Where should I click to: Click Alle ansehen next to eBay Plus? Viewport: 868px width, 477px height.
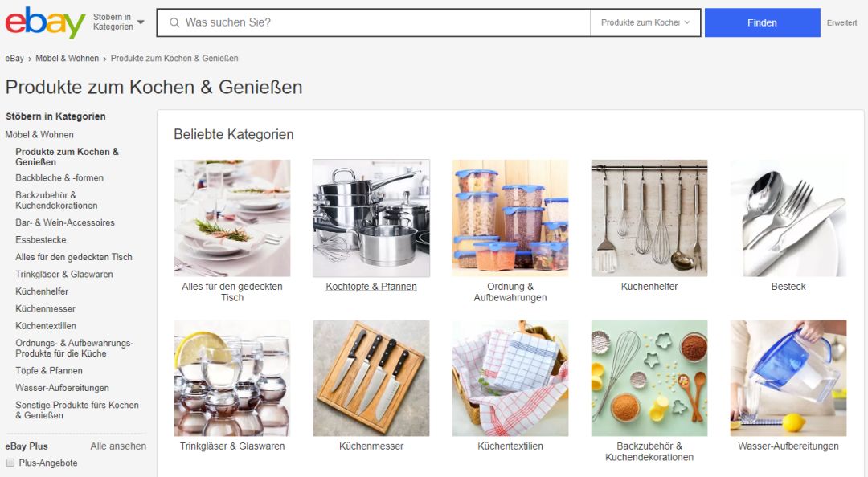click(118, 446)
